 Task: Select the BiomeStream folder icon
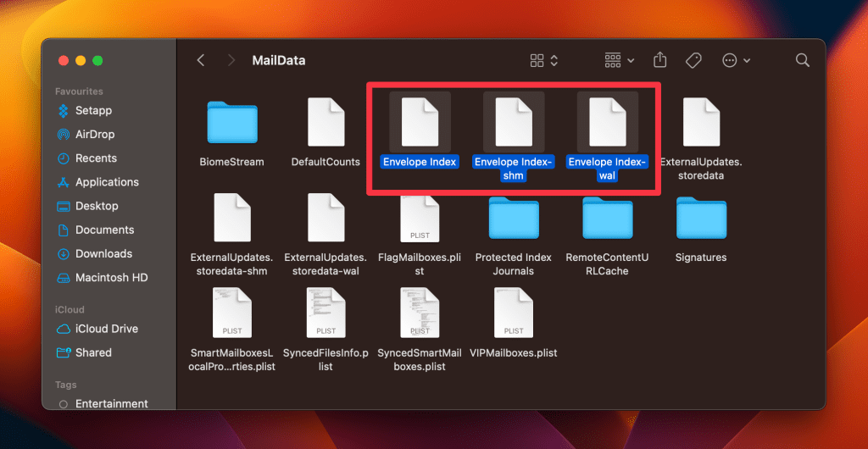coord(232,122)
